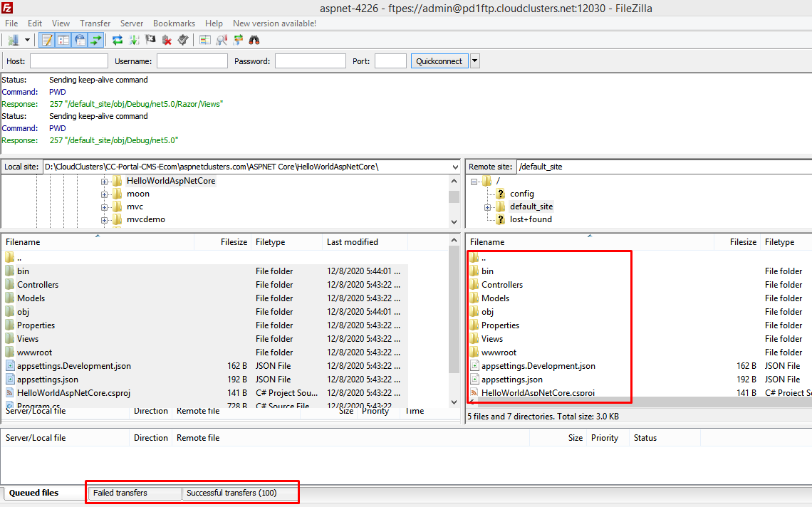Toggle synchronized browsing icon

238,40
